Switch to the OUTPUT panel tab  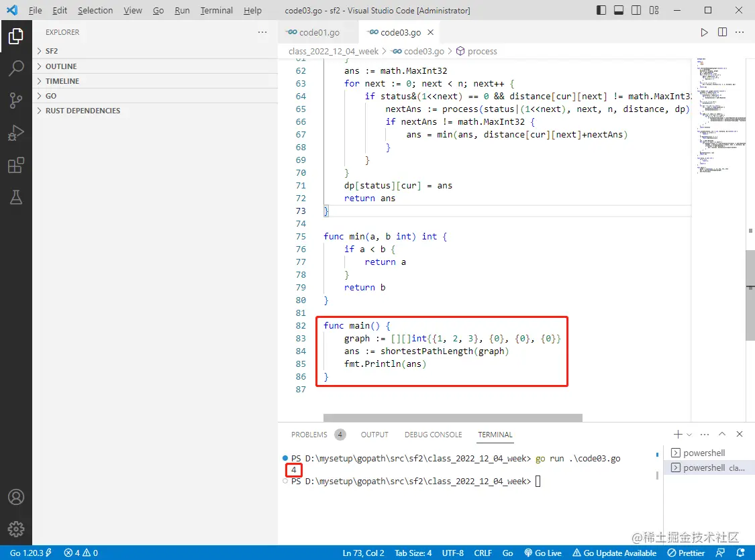[374, 435]
